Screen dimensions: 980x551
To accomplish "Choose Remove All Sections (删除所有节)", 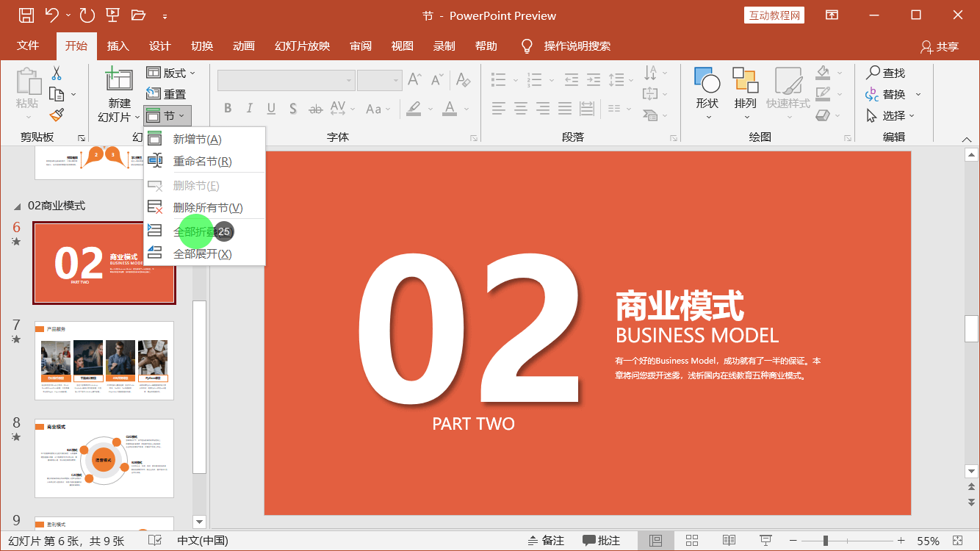I will point(204,207).
